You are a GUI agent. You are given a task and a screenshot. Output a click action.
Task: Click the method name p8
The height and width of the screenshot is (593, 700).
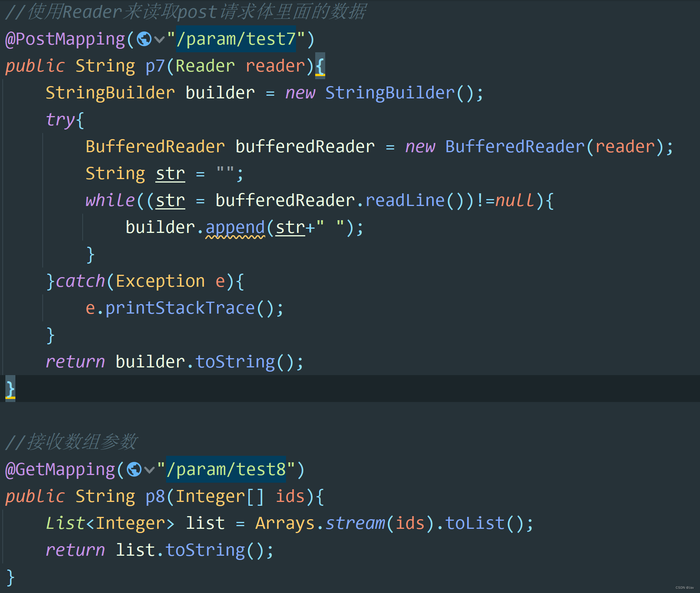point(156,496)
